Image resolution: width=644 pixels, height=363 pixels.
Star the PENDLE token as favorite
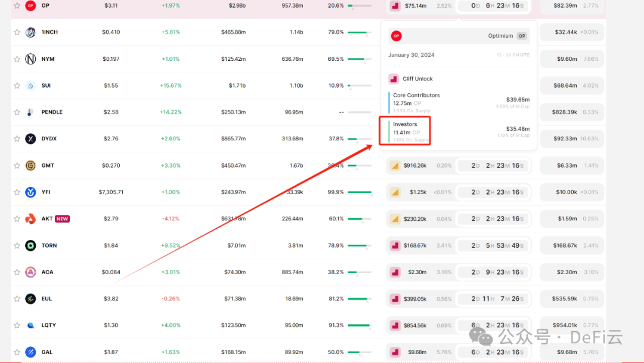click(17, 112)
